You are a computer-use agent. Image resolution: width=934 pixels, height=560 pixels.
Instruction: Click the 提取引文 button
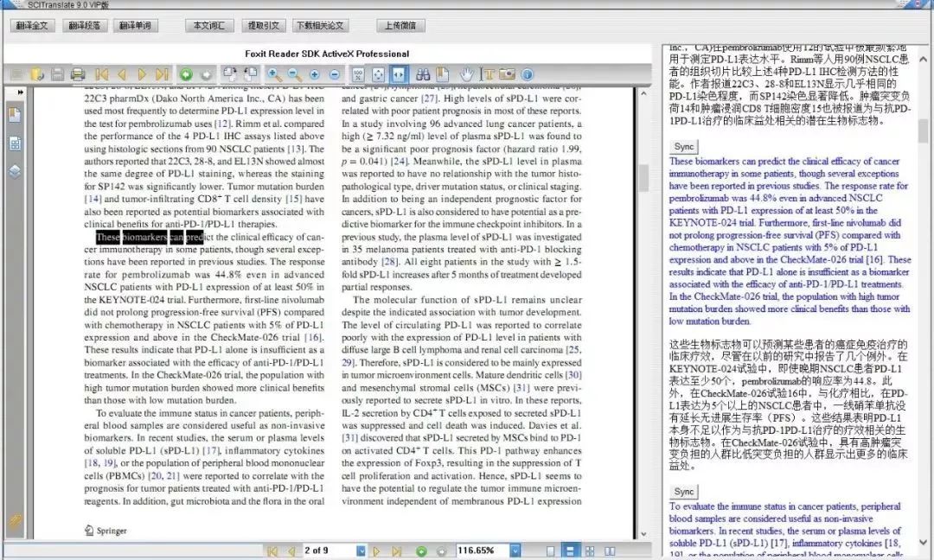click(x=264, y=26)
